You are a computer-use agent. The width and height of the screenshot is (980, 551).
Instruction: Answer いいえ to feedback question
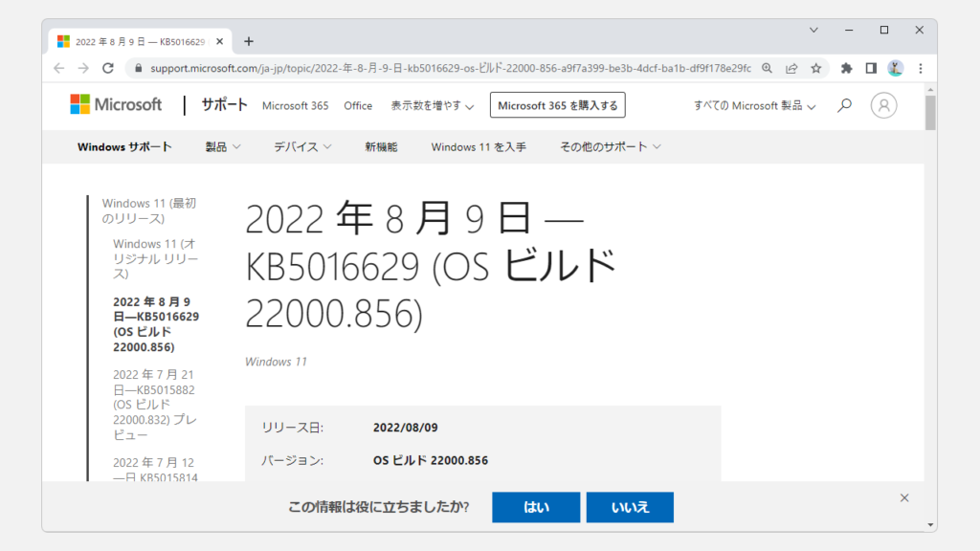(x=630, y=507)
